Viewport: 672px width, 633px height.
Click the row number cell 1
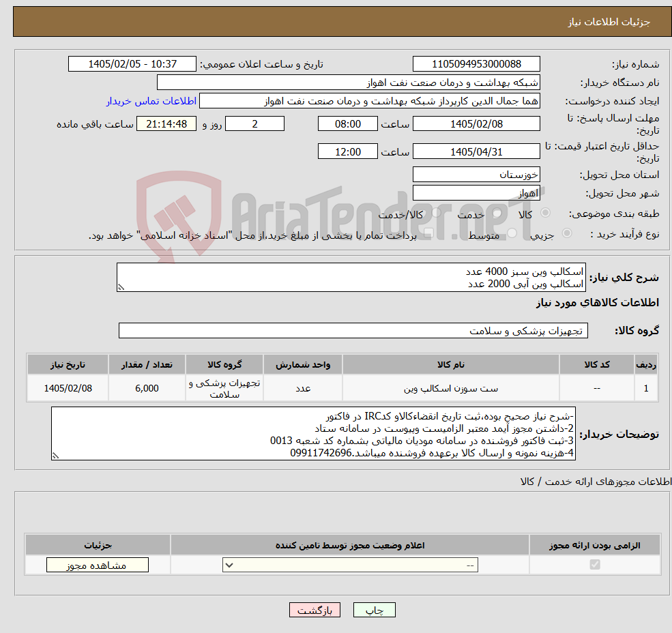pos(646,388)
